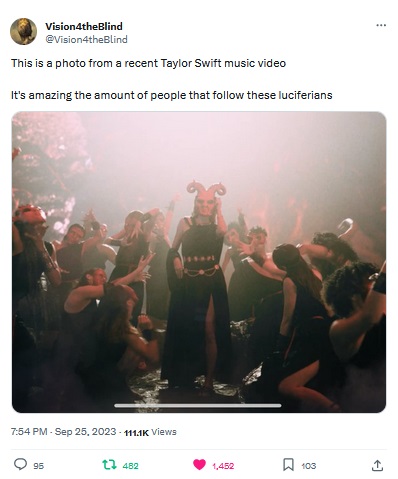The width and height of the screenshot is (398, 479).
Task: Click the retweet count 482
Action: pos(130,466)
